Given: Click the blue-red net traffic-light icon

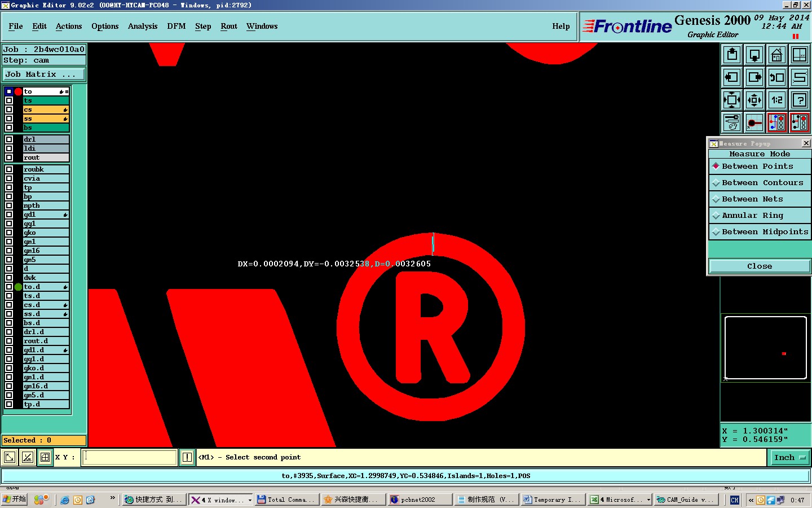Looking at the screenshot, I should tap(777, 122).
